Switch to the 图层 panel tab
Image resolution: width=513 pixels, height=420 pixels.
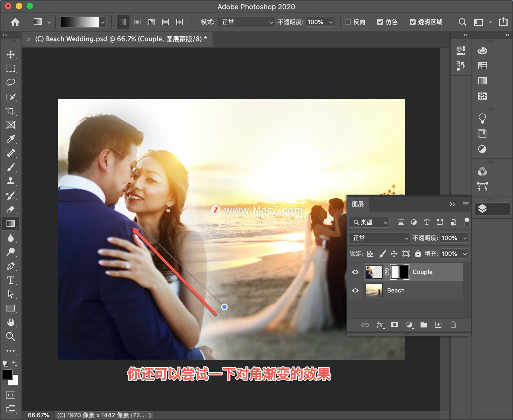358,204
